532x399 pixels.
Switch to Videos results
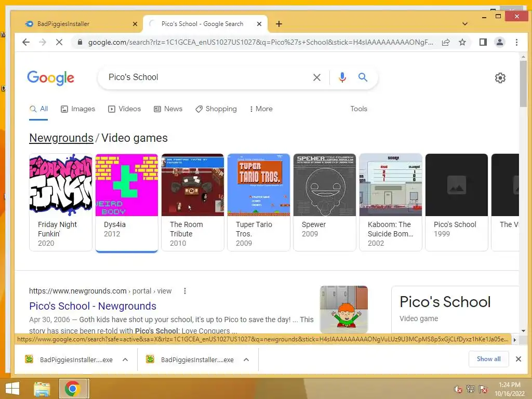coord(125,109)
